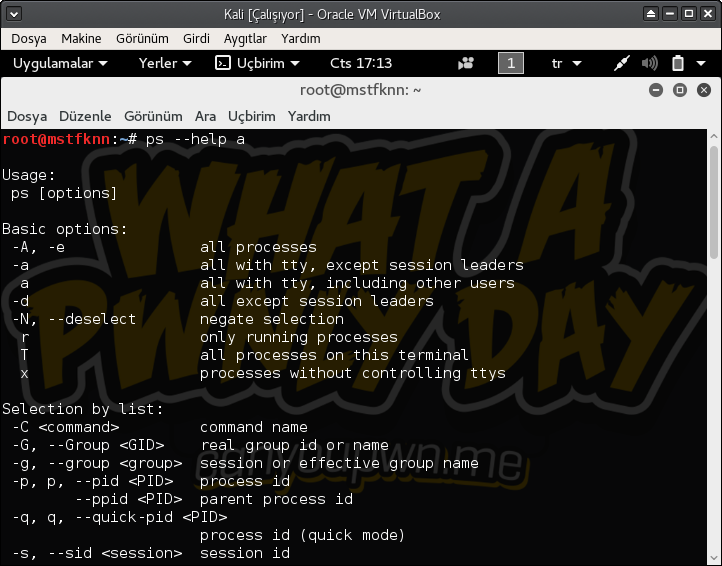Viewport: 722px width, 566px height.
Task: Close the root@mstfknn terminal window
Action: pyautogui.click(x=702, y=90)
